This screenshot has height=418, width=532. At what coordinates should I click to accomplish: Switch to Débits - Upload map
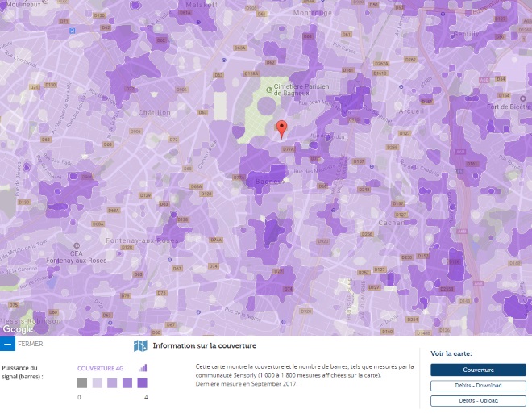[478, 401]
